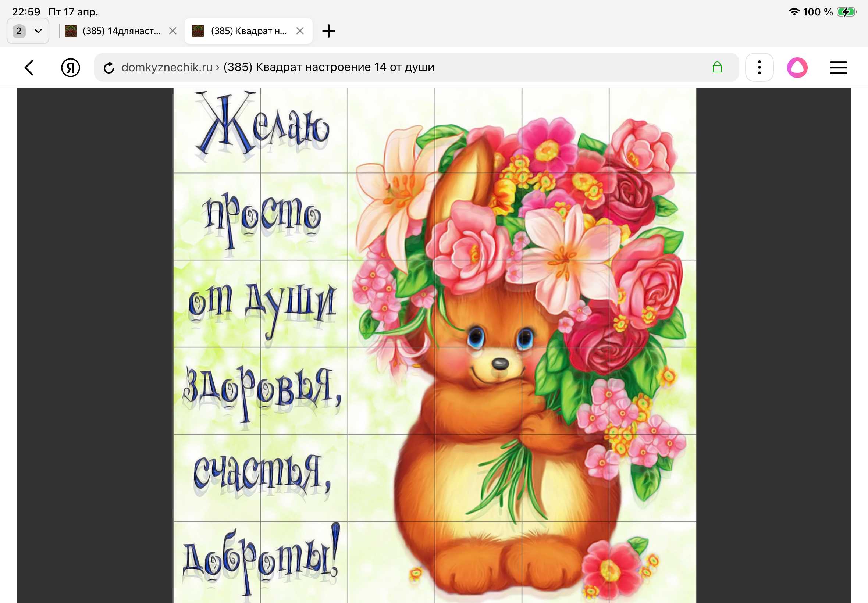Tap the battery status indicator

point(846,12)
